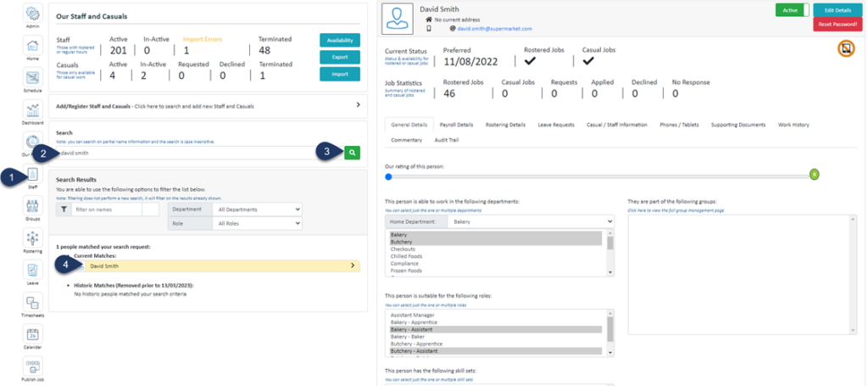Open the Leave sidebar icon

click(x=33, y=271)
